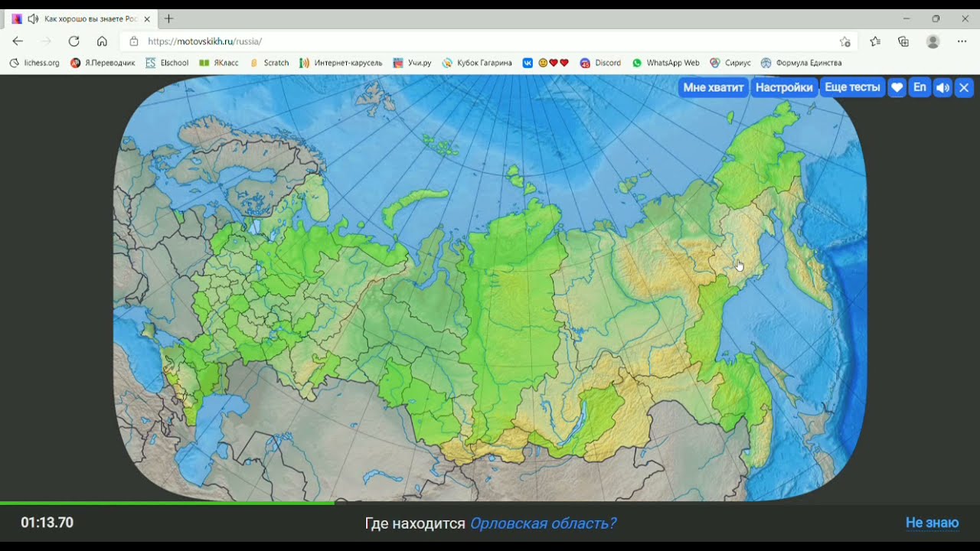
Task: Open Сириус bookmark
Action: coord(730,63)
